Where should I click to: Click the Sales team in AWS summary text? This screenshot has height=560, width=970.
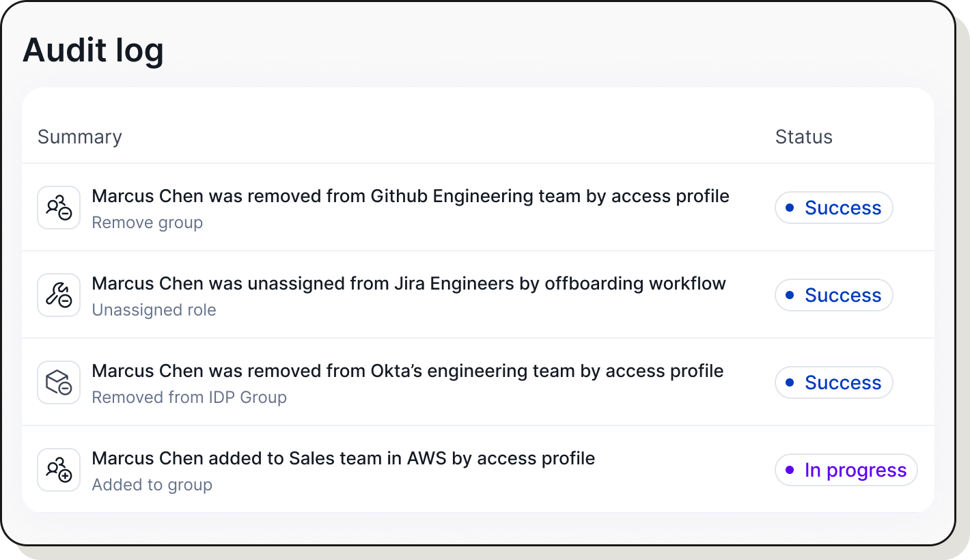(x=344, y=458)
